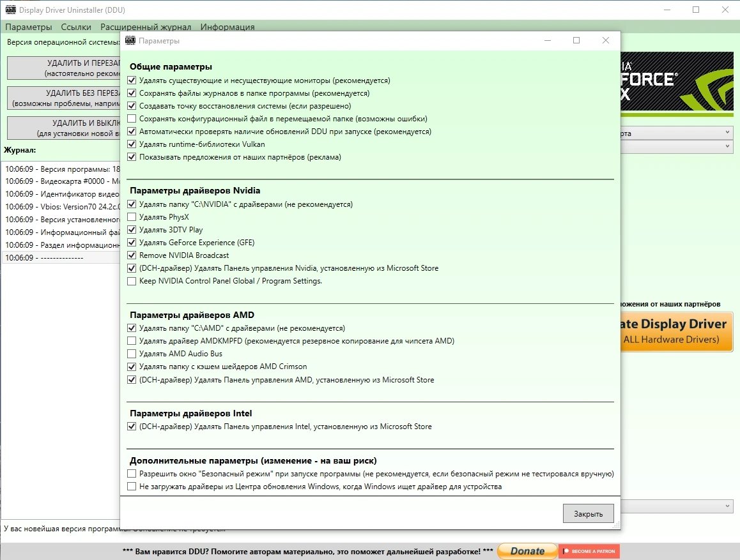
Task: Expand the second dropdown below device type
Action: [x=677, y=146]
